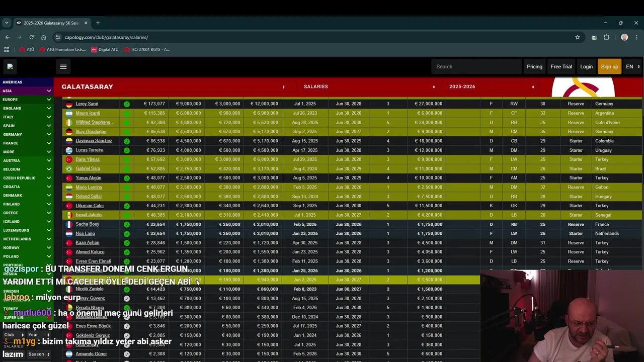
Task: Bookmark page with star icon
Action: (578, 37)
